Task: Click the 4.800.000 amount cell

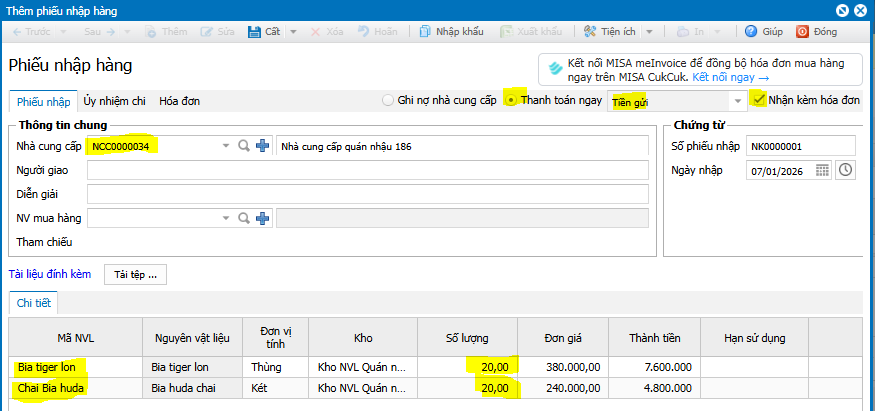Action: tap(655, 388)
